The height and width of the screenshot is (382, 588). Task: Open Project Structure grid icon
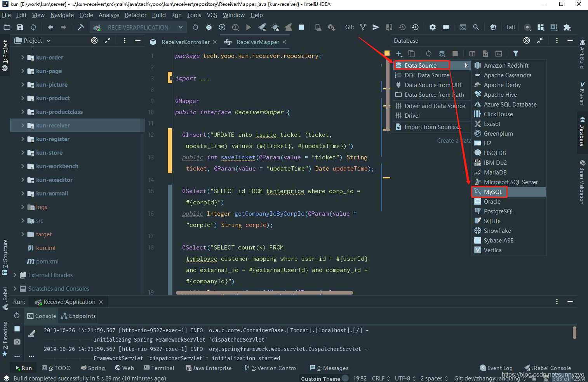coord(446,27)
